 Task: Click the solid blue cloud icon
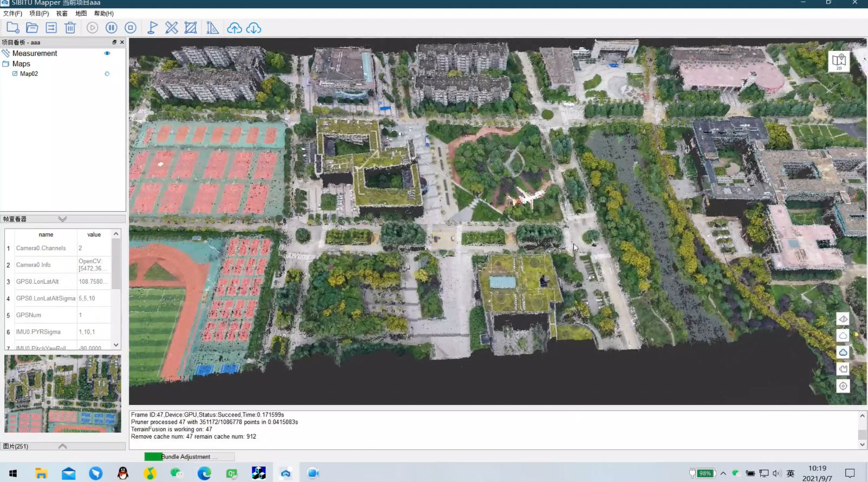[x=843, y=353]
